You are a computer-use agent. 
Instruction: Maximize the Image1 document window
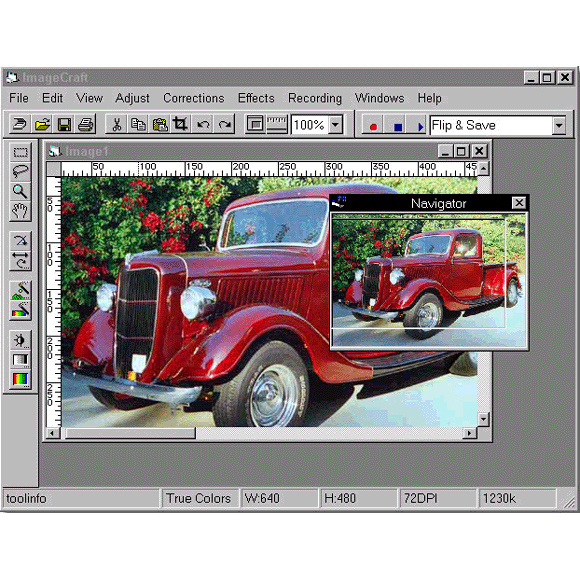461,151
